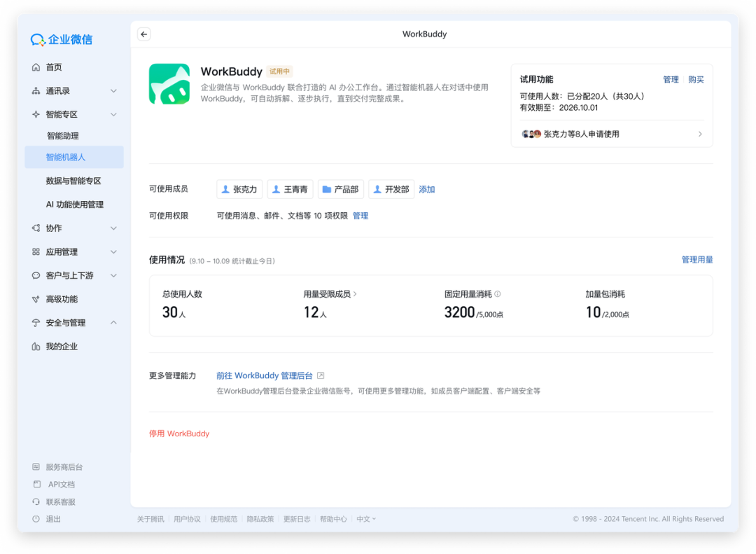Click 添加 to add members
Image resolution: width=756 pixels, height=554 pixels.
point(427,189)
